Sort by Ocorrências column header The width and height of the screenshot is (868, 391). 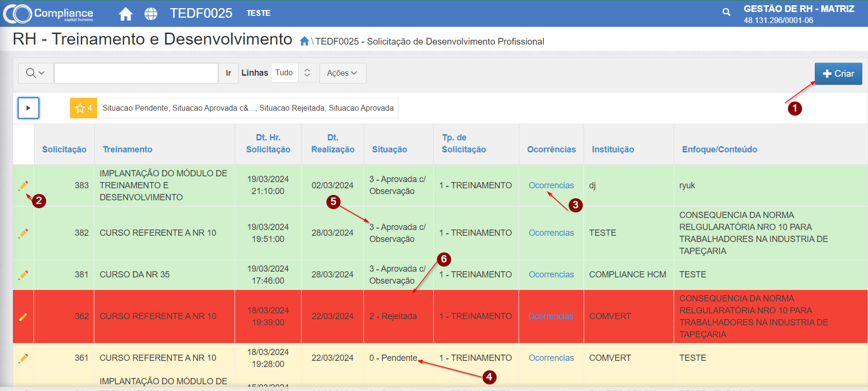[551, 149]
